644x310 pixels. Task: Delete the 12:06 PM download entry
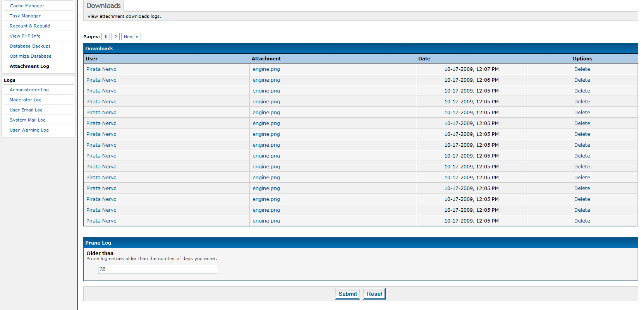click(582, 80)
